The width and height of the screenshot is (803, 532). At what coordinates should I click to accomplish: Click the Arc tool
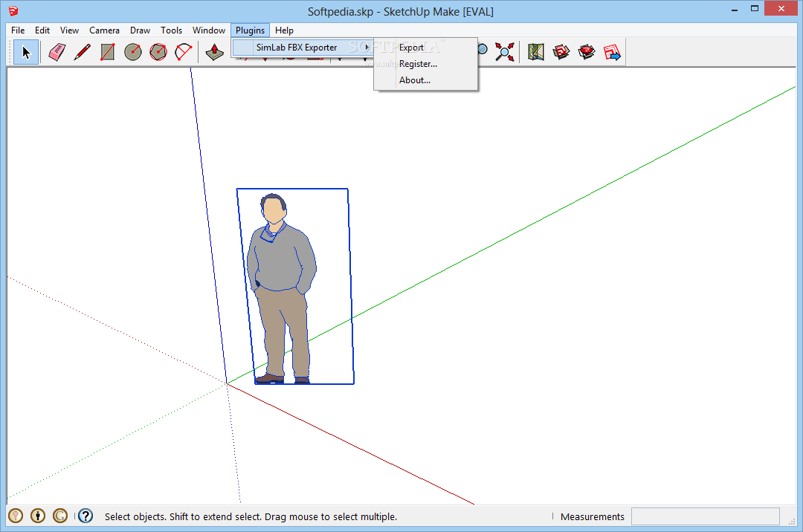[x=184, y=52]
